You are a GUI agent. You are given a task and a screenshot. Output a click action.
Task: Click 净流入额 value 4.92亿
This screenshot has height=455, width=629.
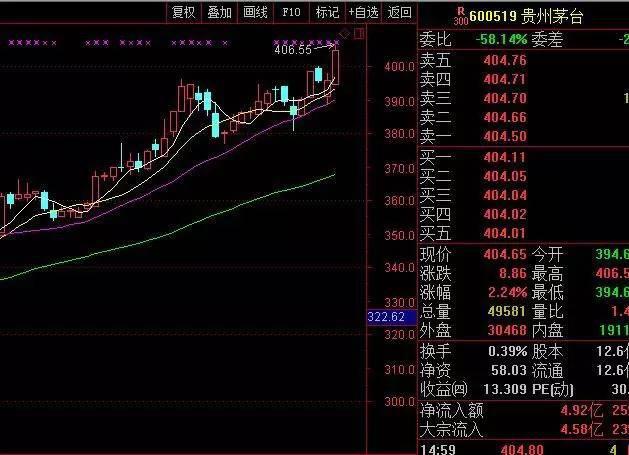tap(582, 410)
